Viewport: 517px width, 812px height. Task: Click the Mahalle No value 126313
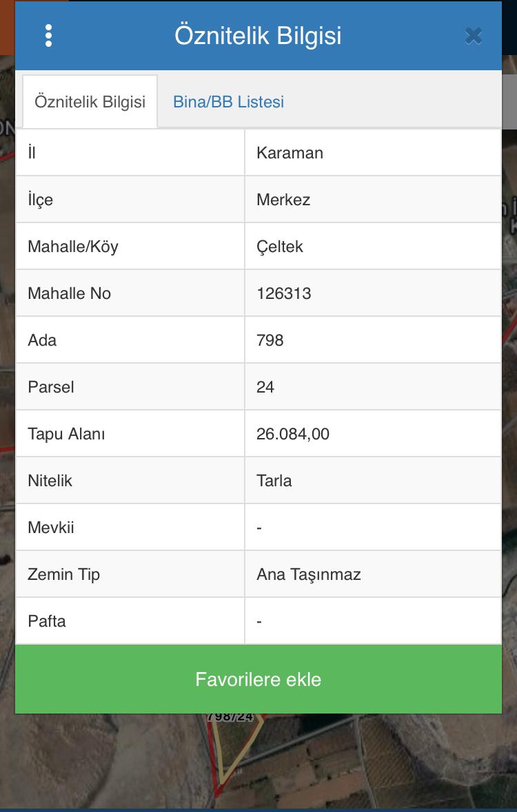[x=284, y=293]
